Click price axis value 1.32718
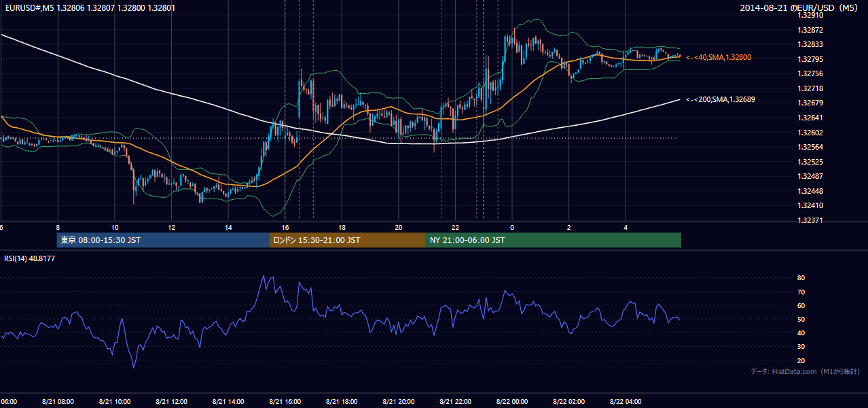 click(x=811, y=88)
